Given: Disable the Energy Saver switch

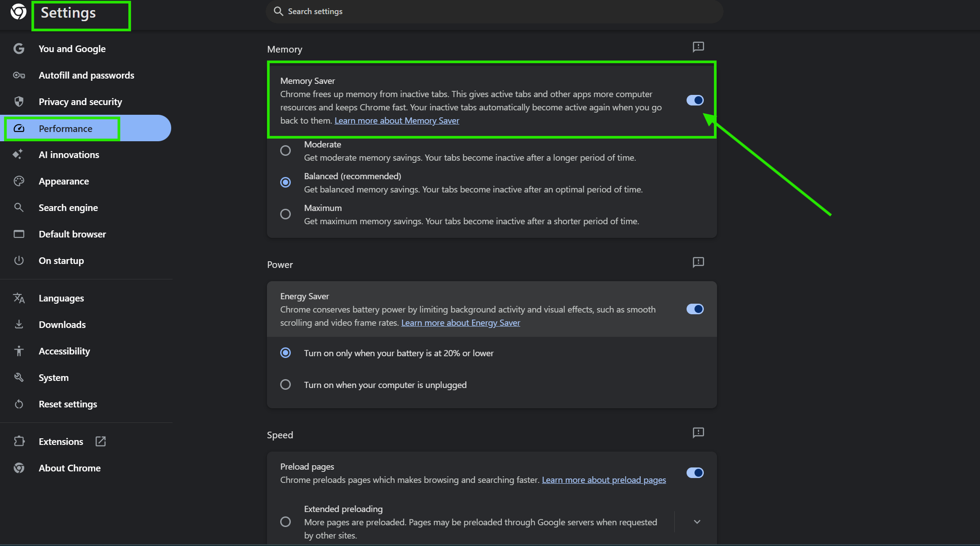Looking at the screenshot, I should pyautogui.click(x=695, y=309).
